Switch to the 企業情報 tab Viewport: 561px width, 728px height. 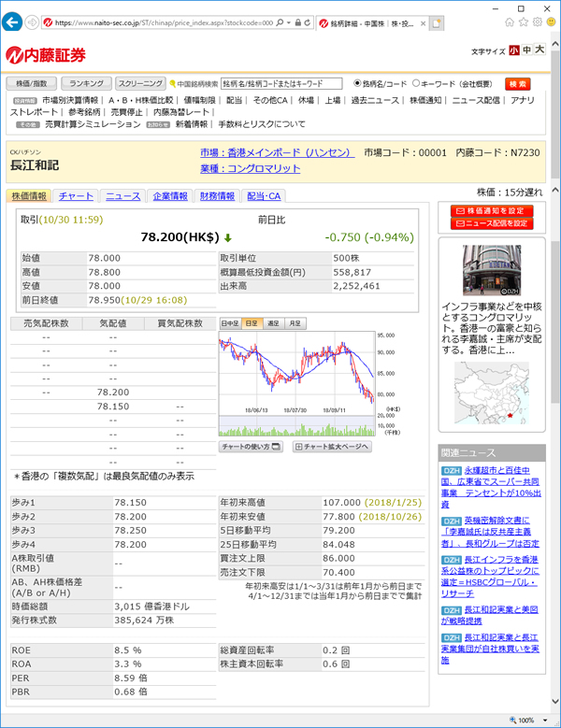[169, 196]
